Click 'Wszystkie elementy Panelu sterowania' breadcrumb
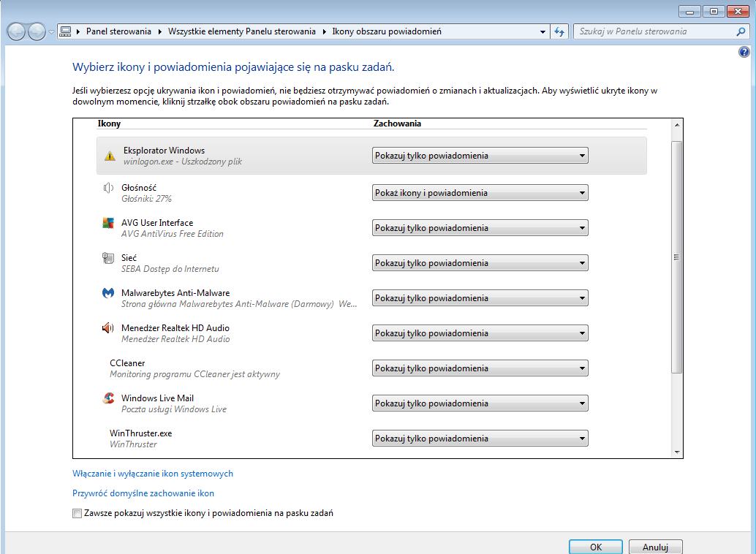This screenshot has height=554, width=756. (241, 31)
